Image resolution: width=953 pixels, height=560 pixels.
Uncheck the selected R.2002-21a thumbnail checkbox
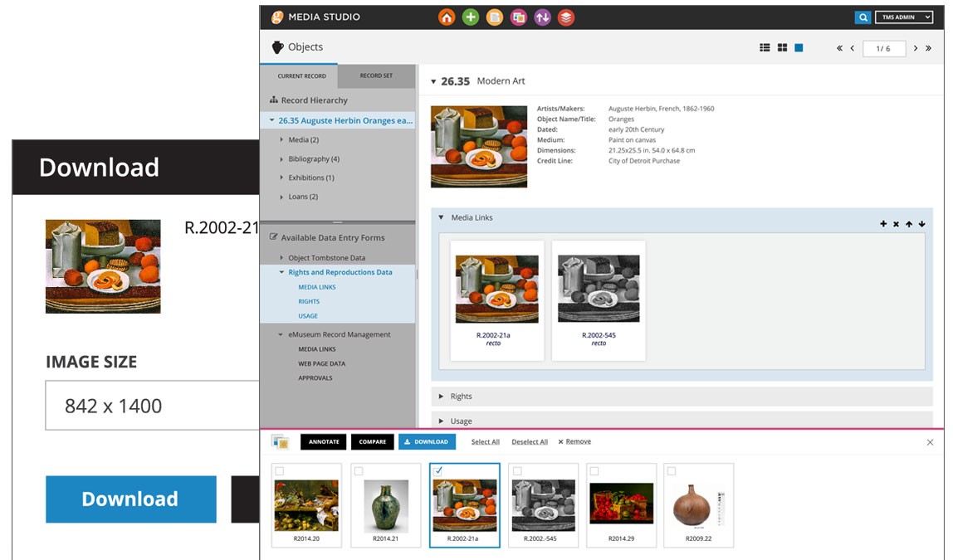coord(438,470)
